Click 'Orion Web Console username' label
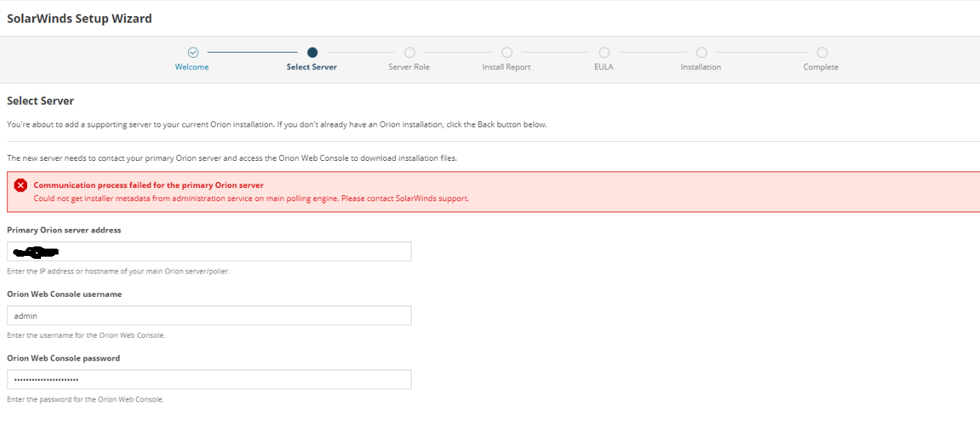The width and height of the screenshot is (980, 438). coord(64,294)
